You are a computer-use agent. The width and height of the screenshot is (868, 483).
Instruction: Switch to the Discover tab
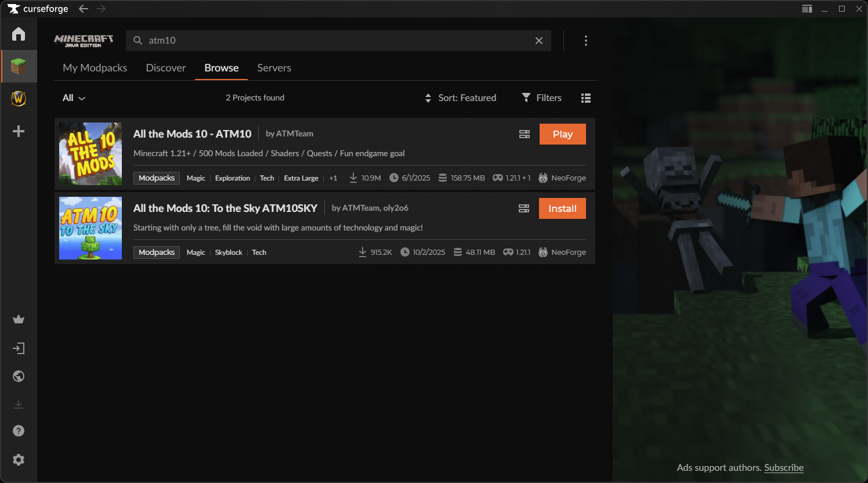tap(165, 68)
